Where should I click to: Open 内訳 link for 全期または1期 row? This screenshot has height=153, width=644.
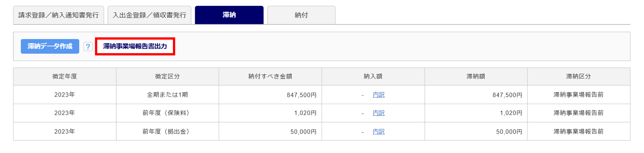[378, 95]
